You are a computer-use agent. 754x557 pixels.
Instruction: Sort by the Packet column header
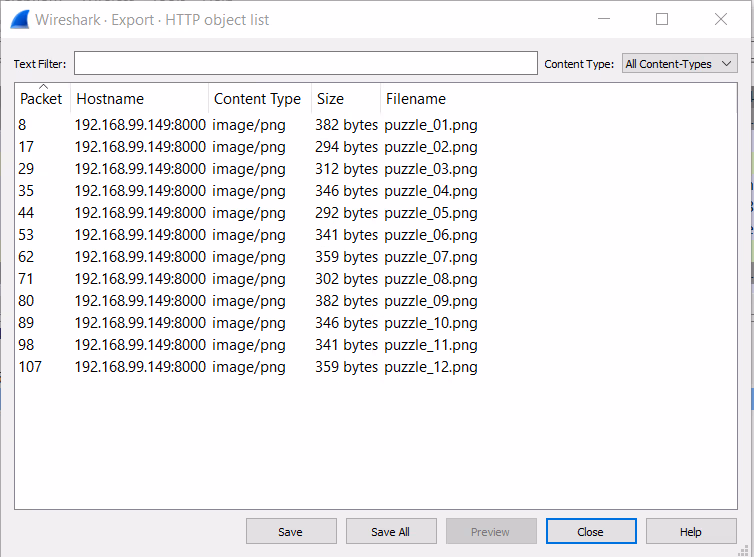(x=42, y=99)
